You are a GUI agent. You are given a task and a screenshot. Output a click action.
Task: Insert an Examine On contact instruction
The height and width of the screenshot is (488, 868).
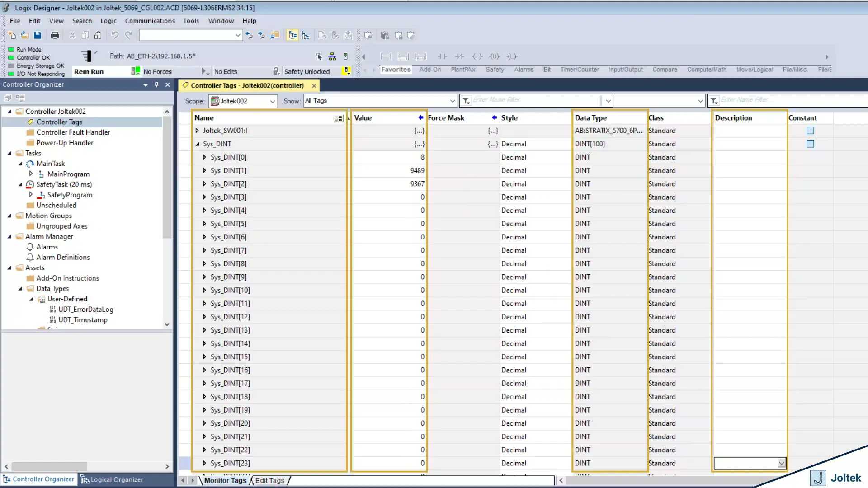pyautogui.click(x=442, y=56)
